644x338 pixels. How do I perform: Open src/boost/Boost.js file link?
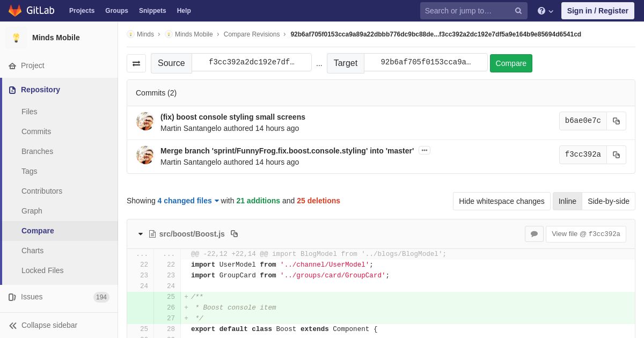tap(192, 234)
